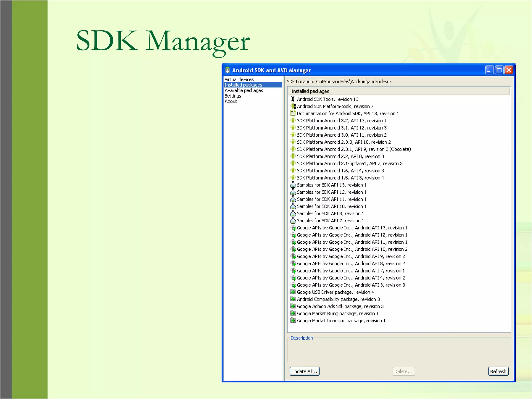
Task: Click the Android SDK Platform-tools icon
Action: [293, 106]
